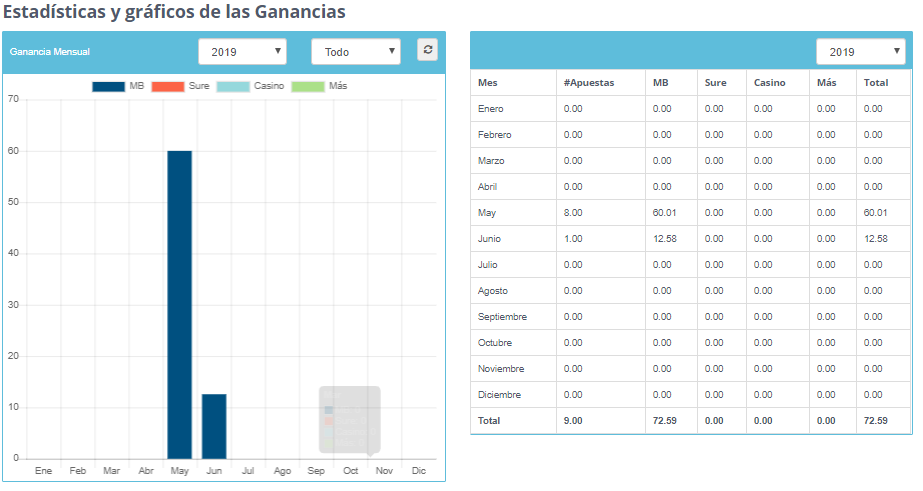Select the Enero row label
Screen dimensions: 923x491
click(490, 109)
